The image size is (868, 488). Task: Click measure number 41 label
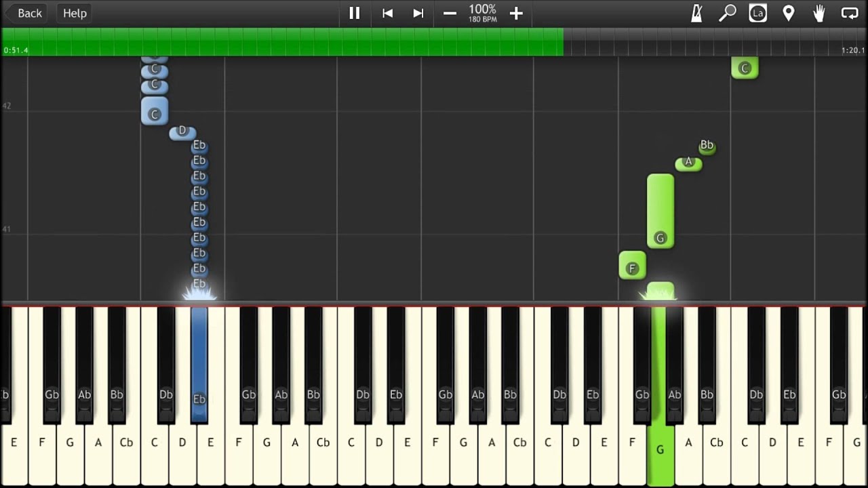pyautogui.click(x=7, y=229)
